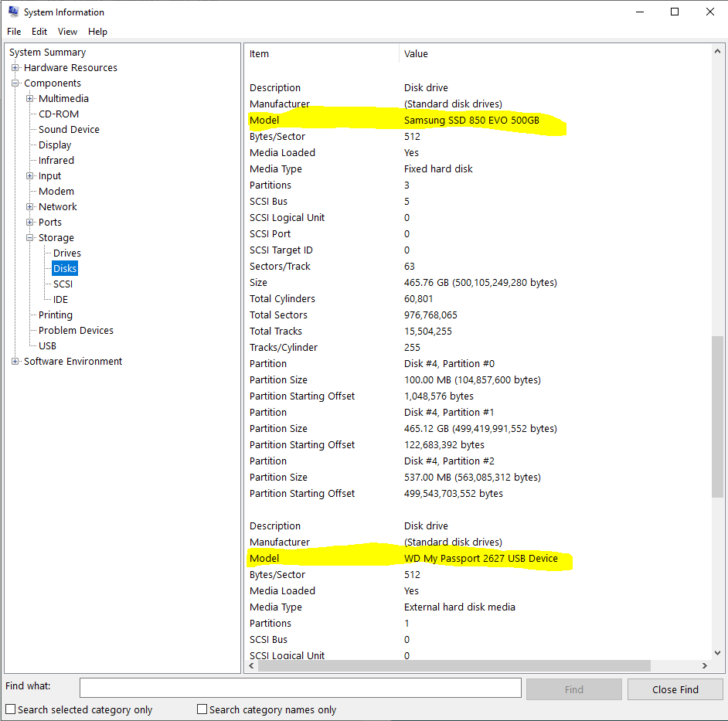Select the Modem category
The height and width of the screenshot is (721, 728).
pyautogui.click(x=56, y=192)
